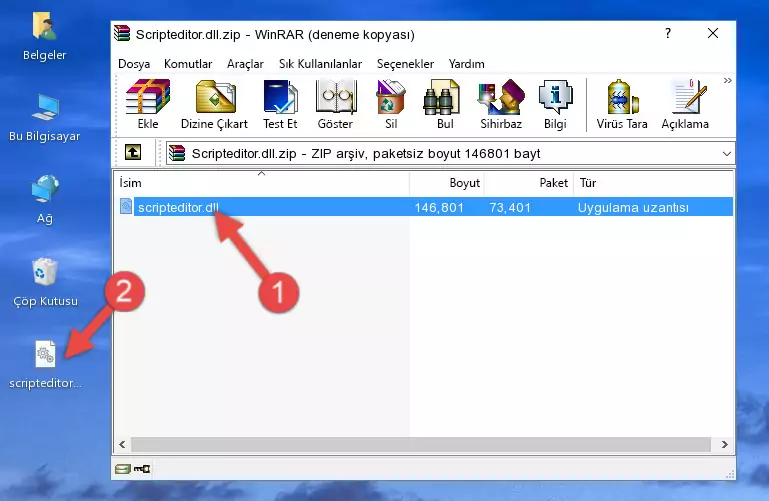The image size is (769, 501).
Task: Click the Dizine Çıkart extract icon
Action: tap(214, 104)
